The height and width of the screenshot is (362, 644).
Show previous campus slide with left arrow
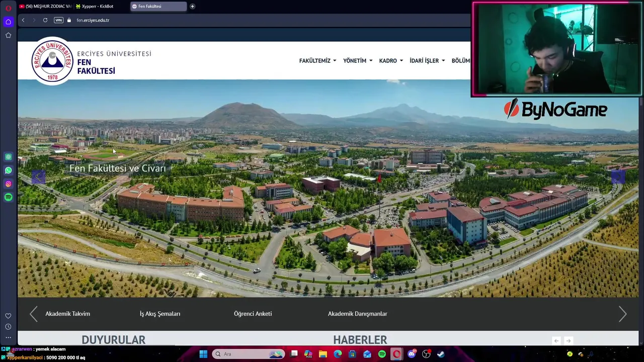click(38, 176)
